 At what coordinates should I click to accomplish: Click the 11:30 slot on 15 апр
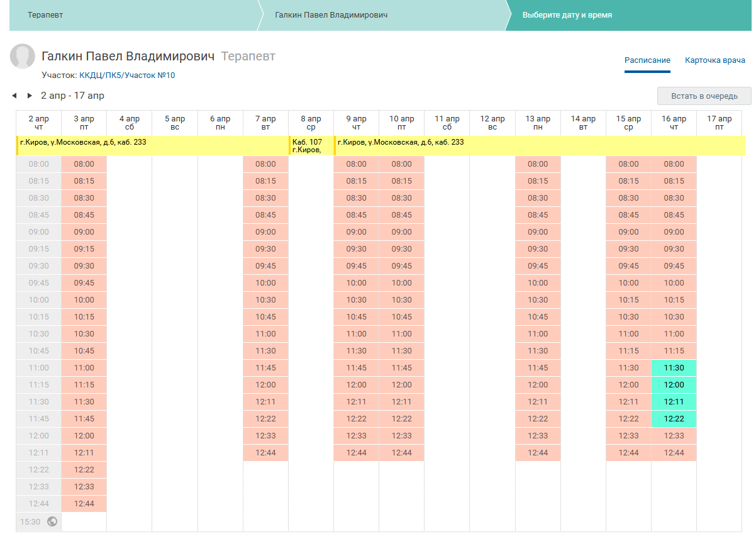pos(628,368)
